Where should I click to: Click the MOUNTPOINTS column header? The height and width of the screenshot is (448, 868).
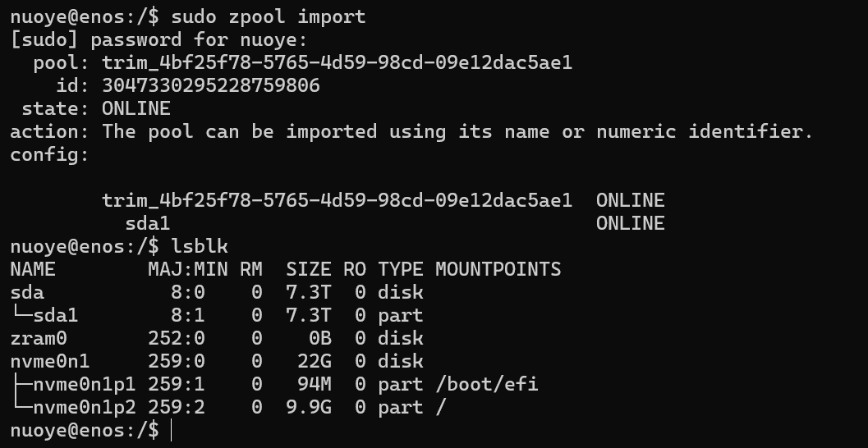pyautogui.click(x=498, y=269)
